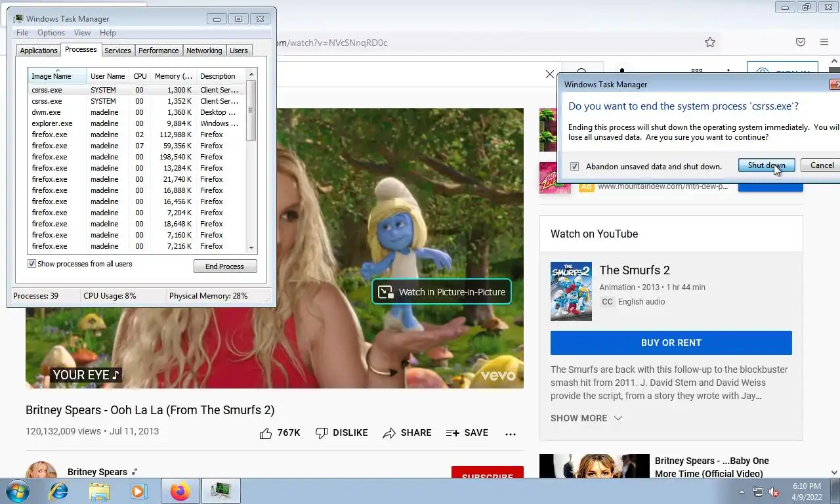
Task: Click The Smurfs 2 movie title
Action: point(635,270)
